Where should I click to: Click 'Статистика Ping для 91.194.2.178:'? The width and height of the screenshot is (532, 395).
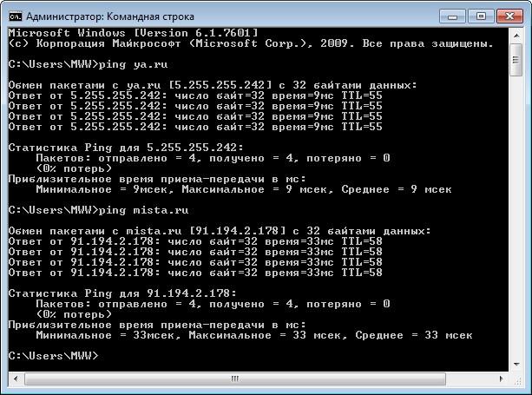pyautogui.click(x=122, y=293)
